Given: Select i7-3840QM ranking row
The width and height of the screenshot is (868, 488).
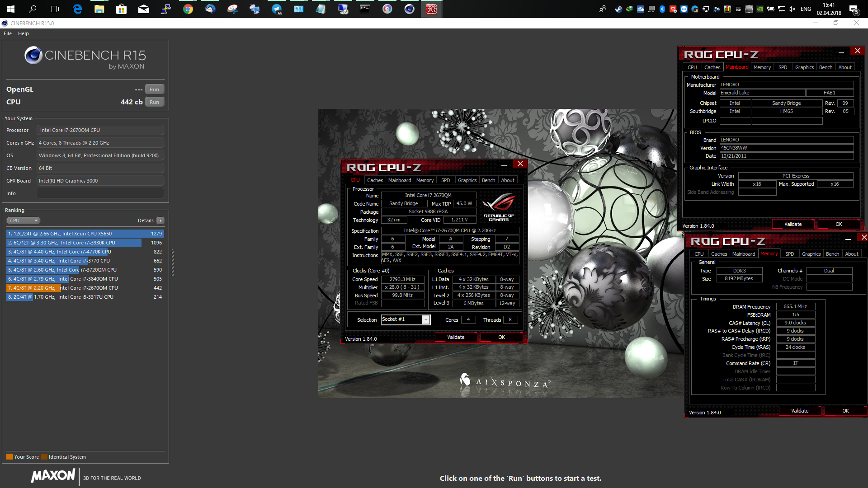Looking at the screenshot, I should click(85, 279).
